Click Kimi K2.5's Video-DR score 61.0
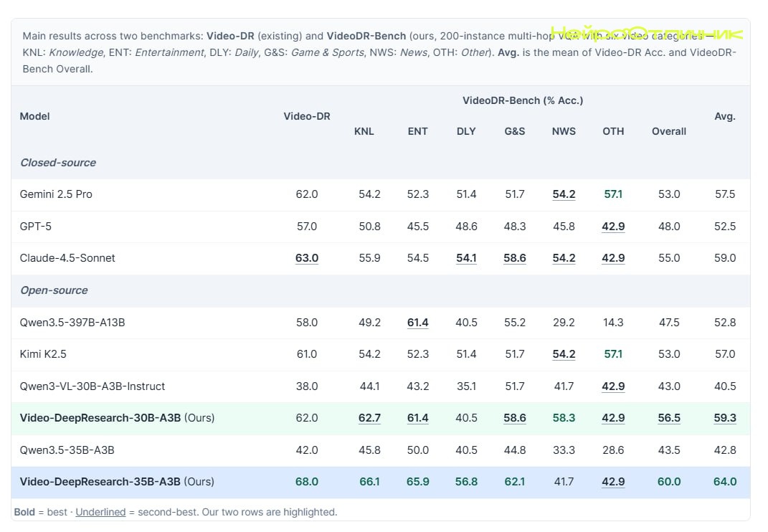This screenshot has width=768, height=532. 307,353
